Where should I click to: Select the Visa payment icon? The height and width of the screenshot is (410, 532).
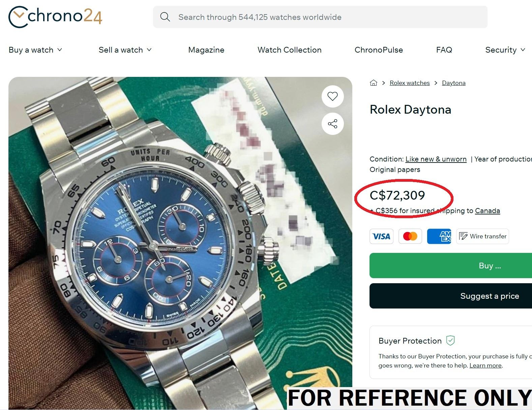point(381,236)
